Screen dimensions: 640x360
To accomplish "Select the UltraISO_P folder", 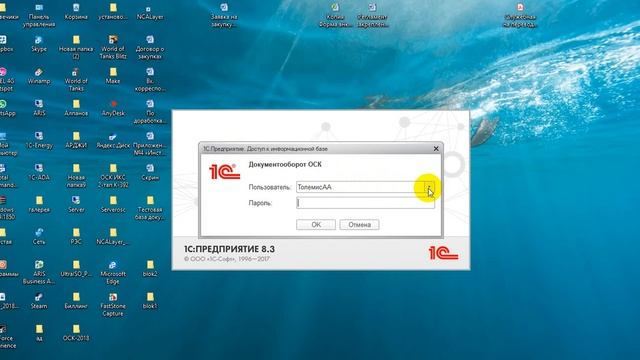I will [76, 269].
